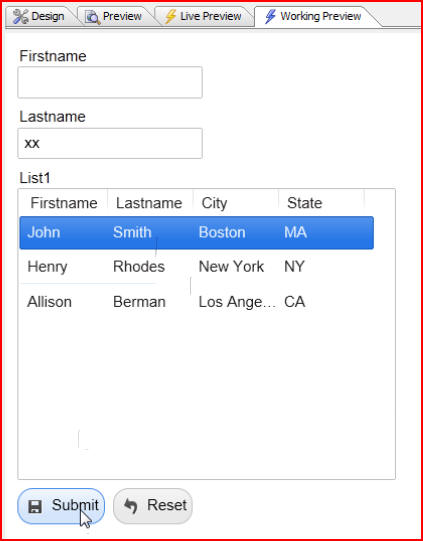Click into the Lastname field containing xx
The image size is (423, 541).
pos(110,143)
